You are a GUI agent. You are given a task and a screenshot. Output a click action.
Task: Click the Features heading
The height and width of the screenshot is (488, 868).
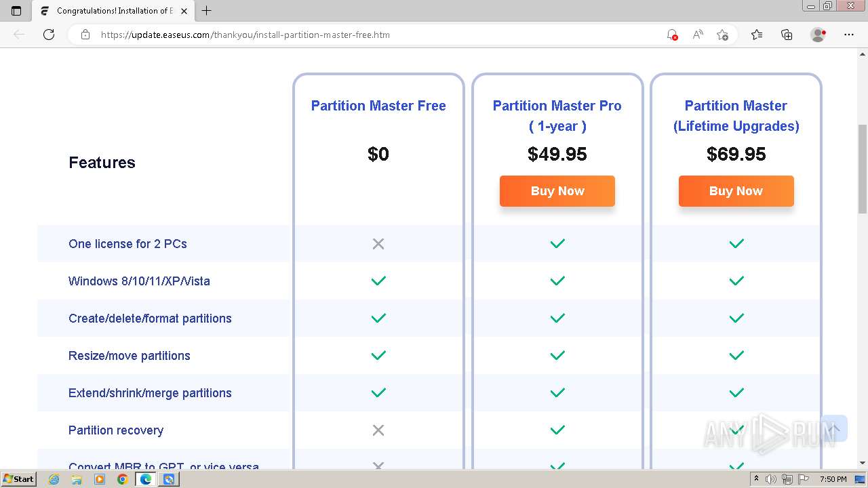[102, 163]
